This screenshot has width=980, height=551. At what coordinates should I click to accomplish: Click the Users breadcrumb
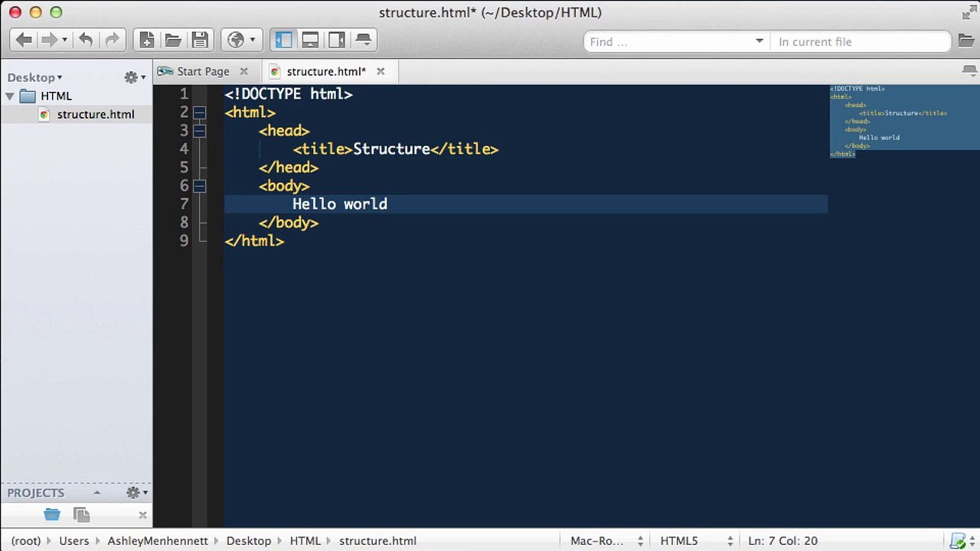74,540
